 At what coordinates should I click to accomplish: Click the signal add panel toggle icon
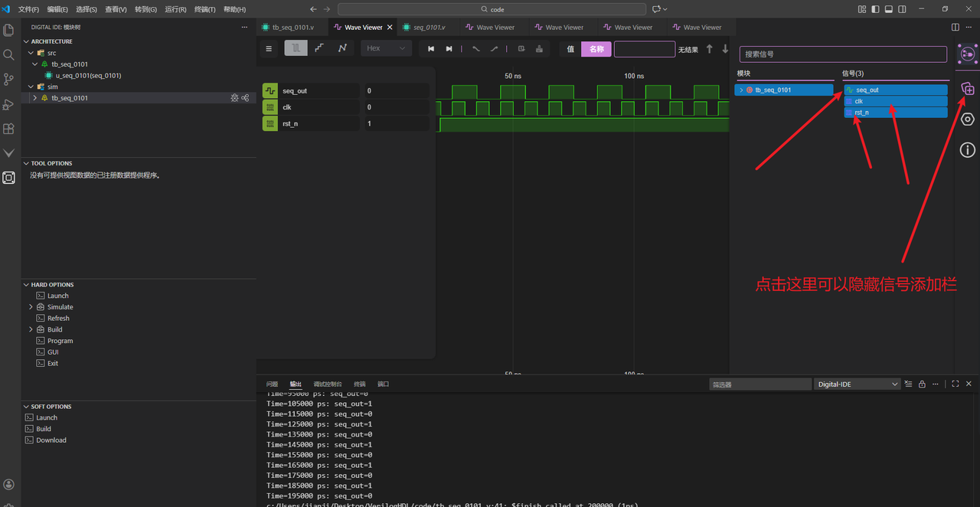pos(968,89)
